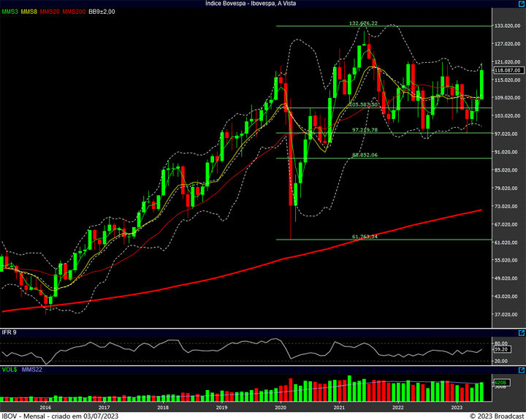Click the IFR 9 indicator label
The image size is (526, 420).
pyautogui.click(x=10, y=332)
